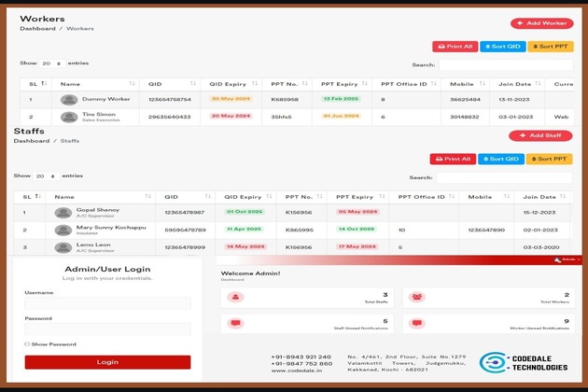
Task: Click Dummy Worker's avatar icon
Action: 69,99
